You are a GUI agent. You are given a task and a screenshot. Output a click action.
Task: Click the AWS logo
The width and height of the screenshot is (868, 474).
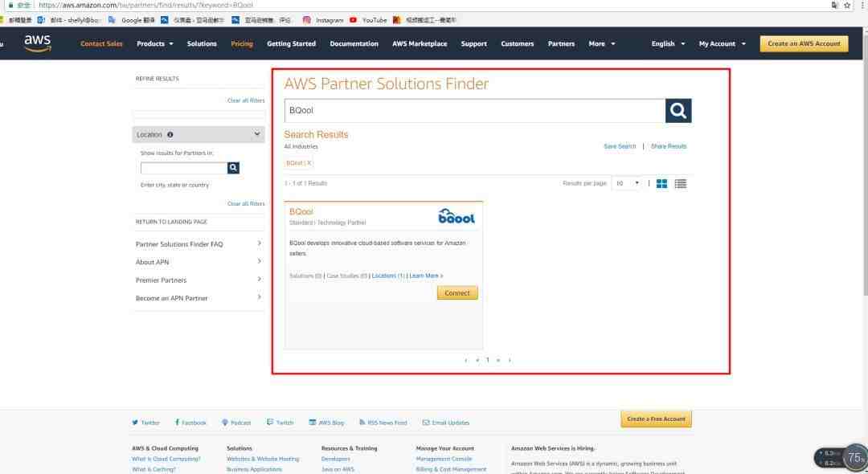coord(38,43)
